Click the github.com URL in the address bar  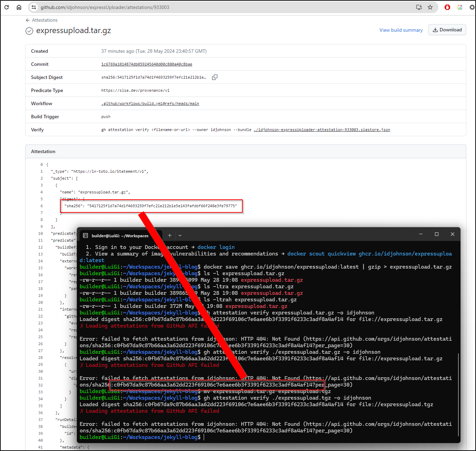[x=105, y=7]
